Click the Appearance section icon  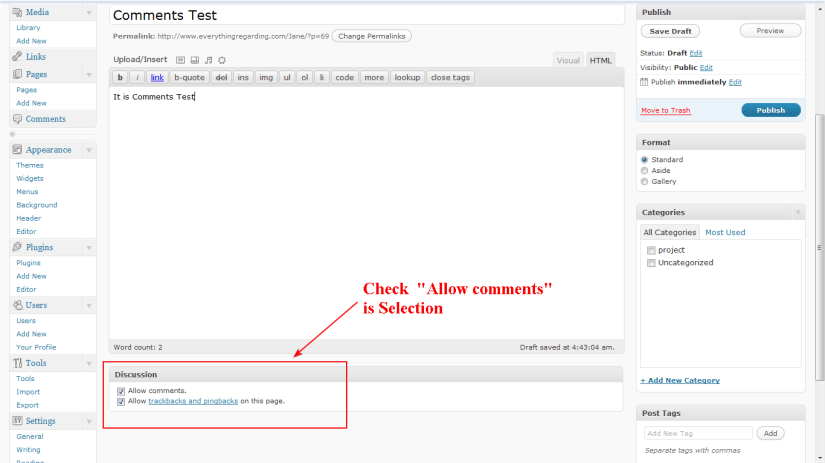(x=17, y=150)
